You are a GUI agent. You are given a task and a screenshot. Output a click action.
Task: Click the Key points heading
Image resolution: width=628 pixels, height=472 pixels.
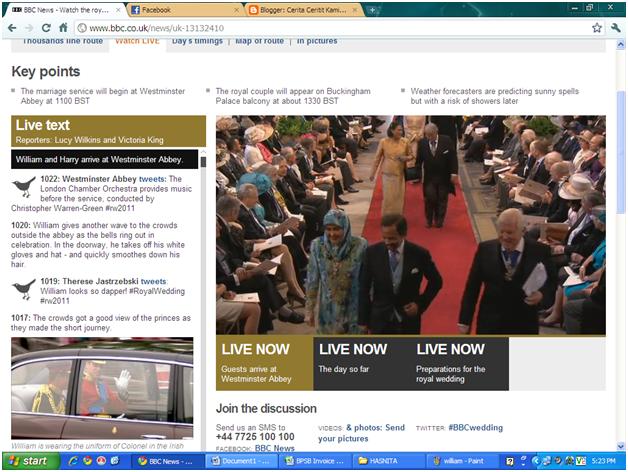tap(46, 71)
